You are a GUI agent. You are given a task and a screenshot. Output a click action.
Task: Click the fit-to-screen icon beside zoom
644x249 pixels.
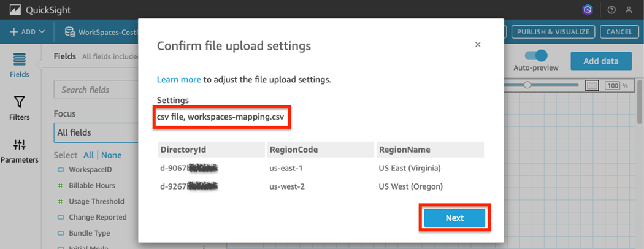[x=591, y=85]
